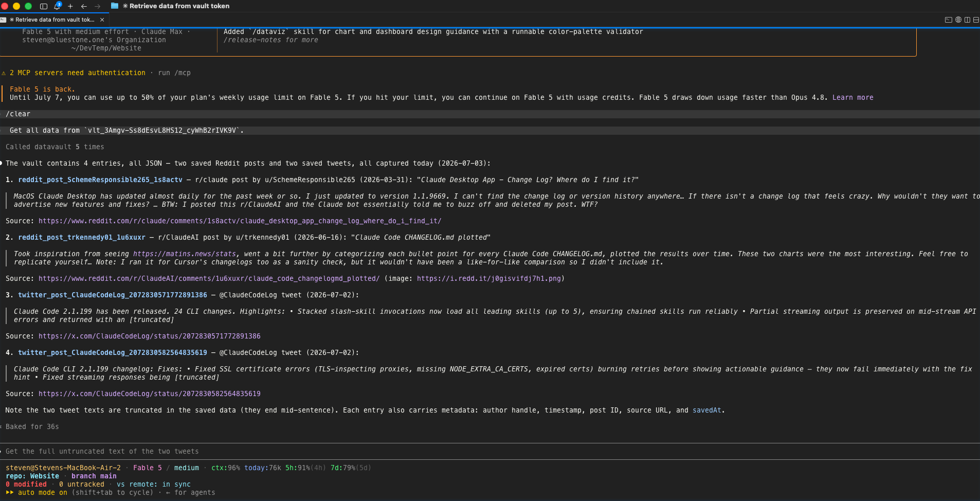Click 'medium' effort in status line
This screenshot has width=980, height=501.
click(187, 468)
